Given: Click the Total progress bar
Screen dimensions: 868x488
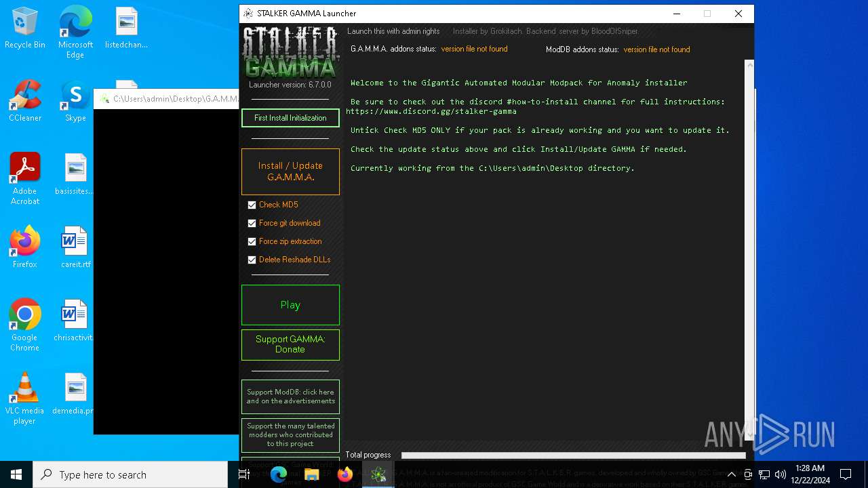Looking at the screenshot, I should [573, 455].
